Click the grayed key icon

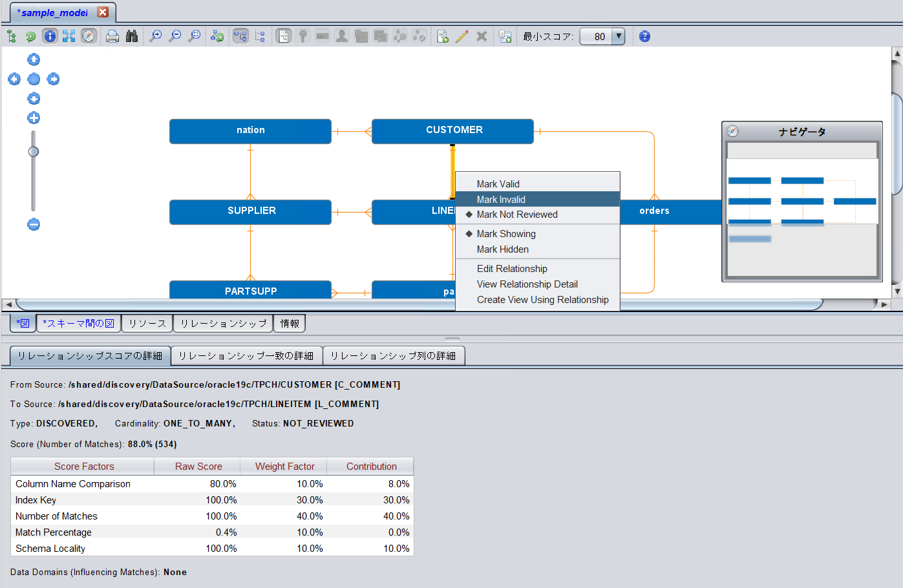coord(303,36)
